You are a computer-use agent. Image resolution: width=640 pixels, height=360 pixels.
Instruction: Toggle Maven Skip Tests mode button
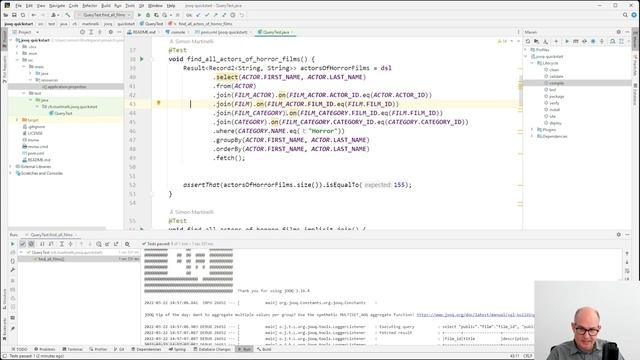click(593, 41)
